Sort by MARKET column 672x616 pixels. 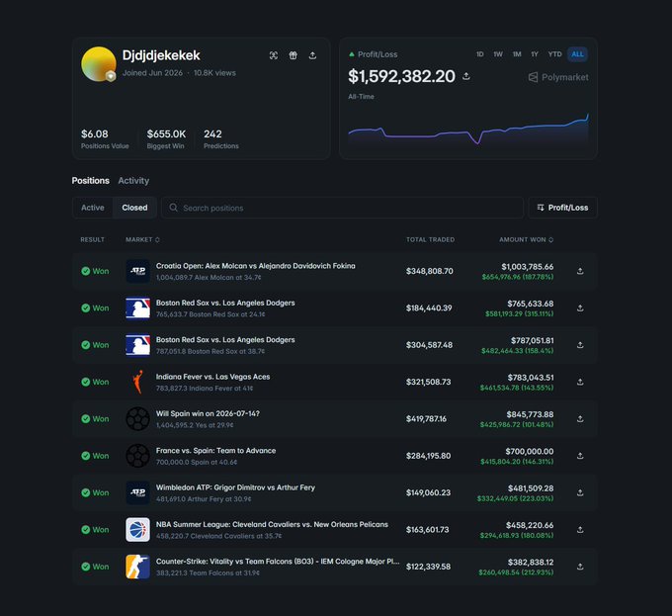tap(142, 239)
